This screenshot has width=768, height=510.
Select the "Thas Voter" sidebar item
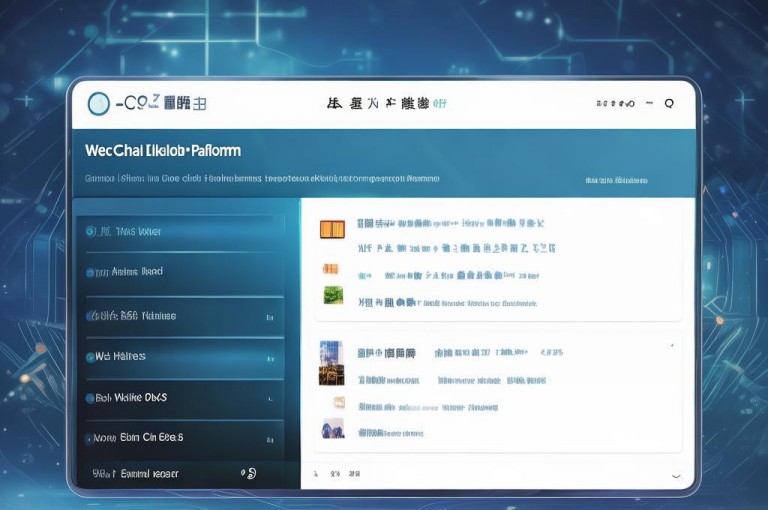coord(180,232)
